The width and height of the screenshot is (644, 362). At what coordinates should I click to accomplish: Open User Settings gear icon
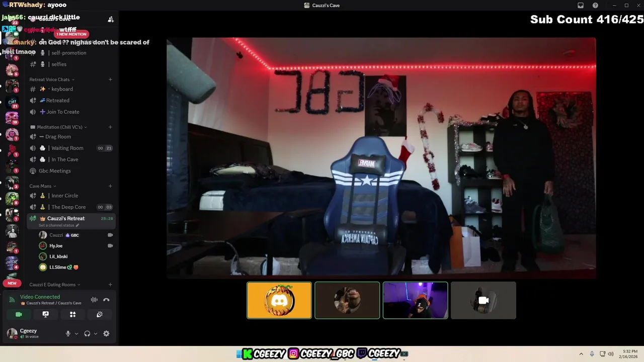(x=106, y=333)
